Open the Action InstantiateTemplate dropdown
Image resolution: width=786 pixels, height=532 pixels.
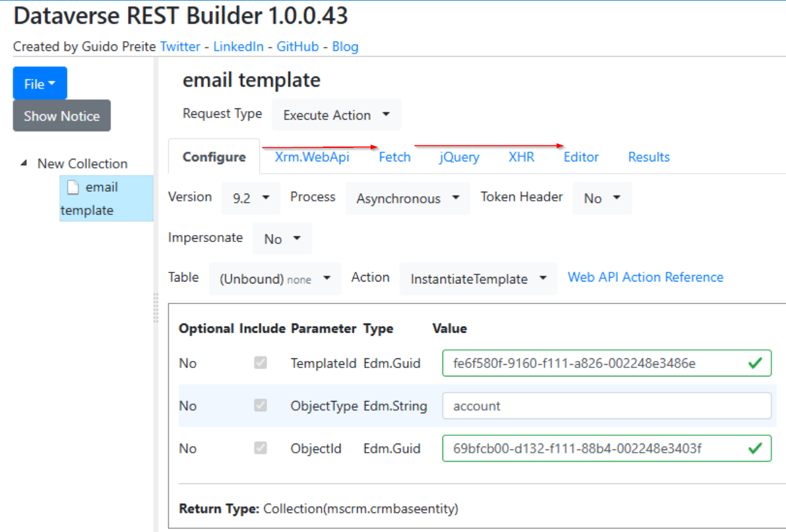click(479, 279)
